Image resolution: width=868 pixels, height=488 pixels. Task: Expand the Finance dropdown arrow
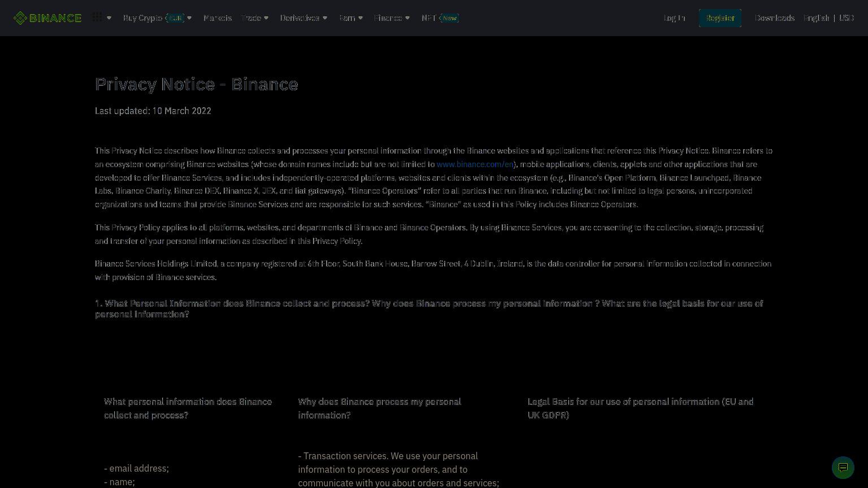[407, 18]
